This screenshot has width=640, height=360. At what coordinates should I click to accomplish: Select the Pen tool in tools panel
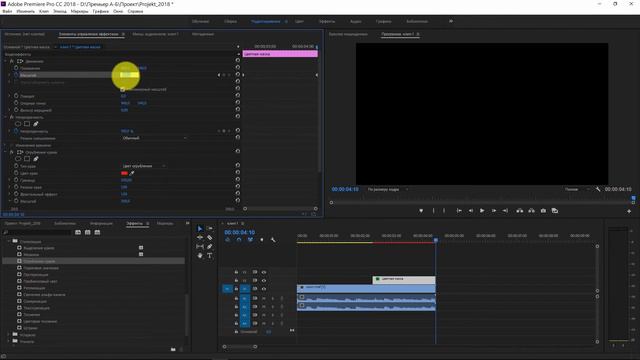point(210,247)
